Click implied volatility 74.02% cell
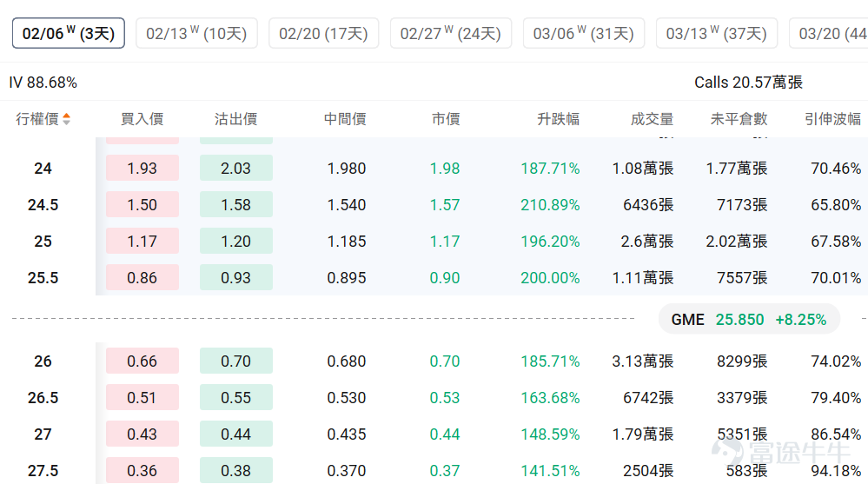Image resolution: width=868 pixels, height=484 pixels. pos(836,361)
